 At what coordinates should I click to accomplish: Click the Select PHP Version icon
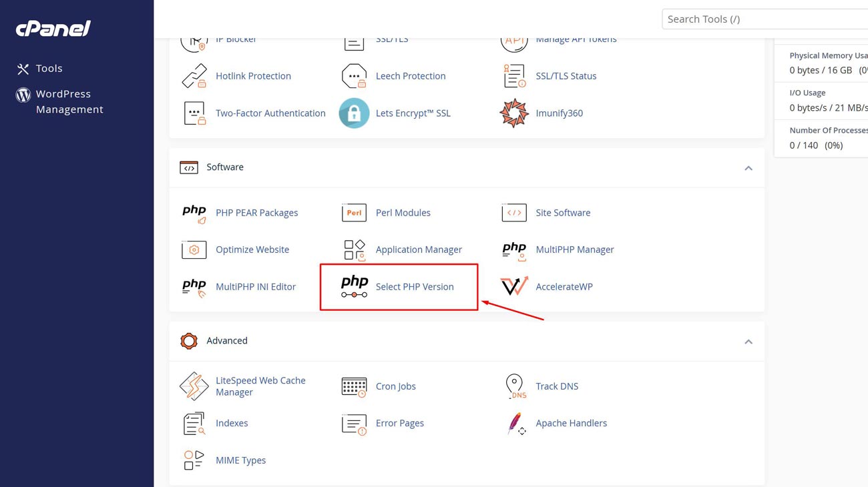point(354,287)
